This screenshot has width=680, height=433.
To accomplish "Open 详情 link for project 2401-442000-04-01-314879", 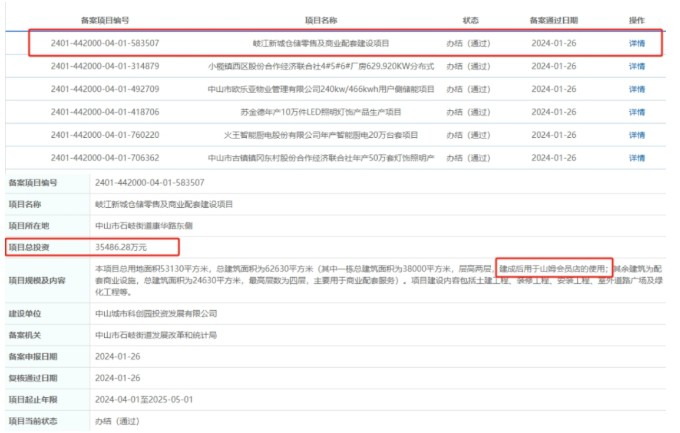I will pos(636,67).
